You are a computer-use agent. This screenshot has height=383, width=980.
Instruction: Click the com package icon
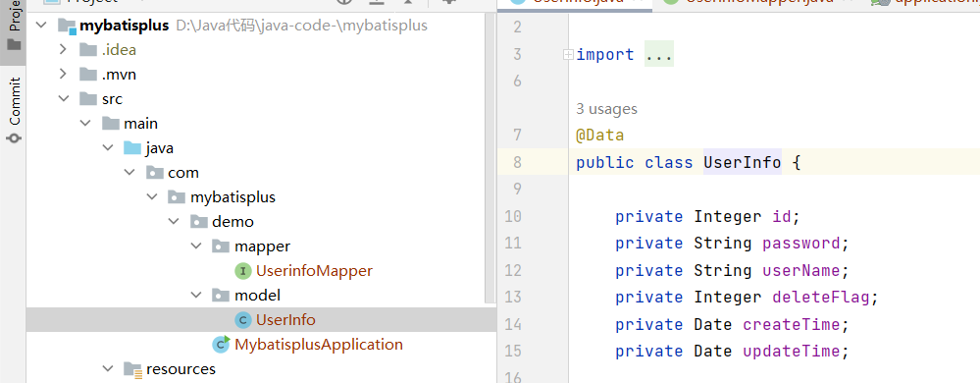(154, 172)
